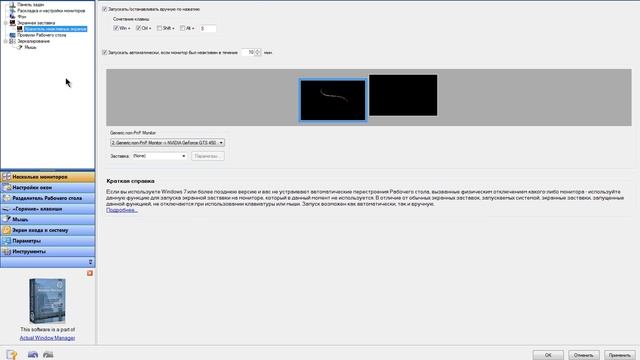
Task: Click the Actual Window Manager product box image
Action: pyautogui.click(x=47, y=301)
